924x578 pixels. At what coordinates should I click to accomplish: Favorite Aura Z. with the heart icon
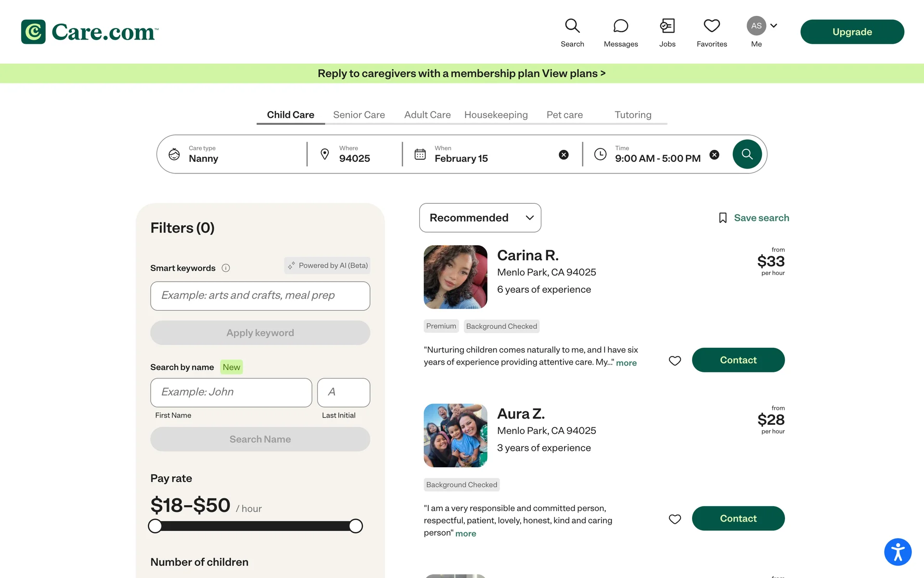pos(675,519)
